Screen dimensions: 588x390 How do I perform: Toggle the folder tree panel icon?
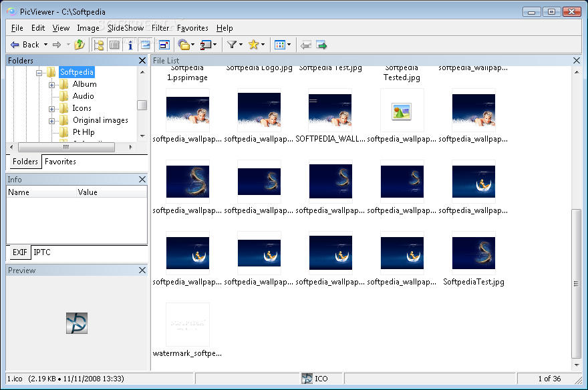coord(99,45)
